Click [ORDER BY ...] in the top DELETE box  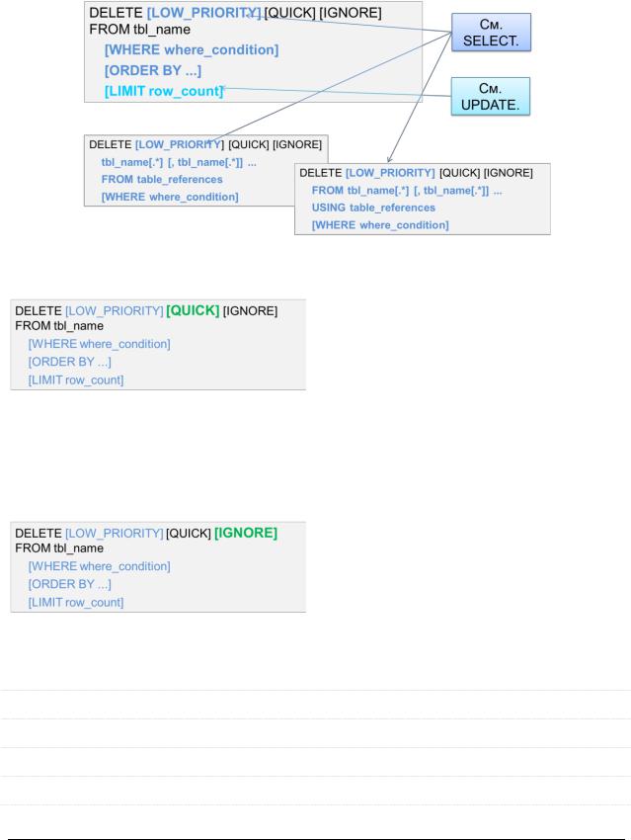(x=153, y=71)
